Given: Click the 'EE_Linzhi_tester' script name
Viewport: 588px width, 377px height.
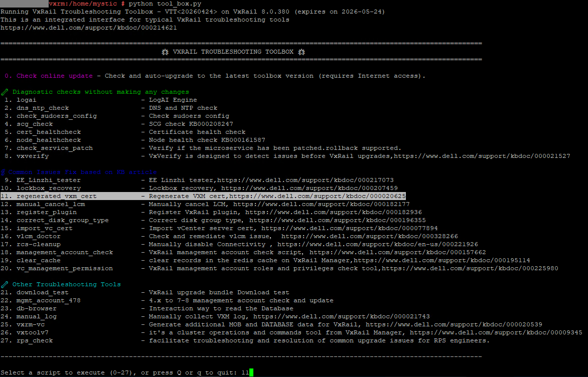Looking at the screenshot, I should pos(48,180).
